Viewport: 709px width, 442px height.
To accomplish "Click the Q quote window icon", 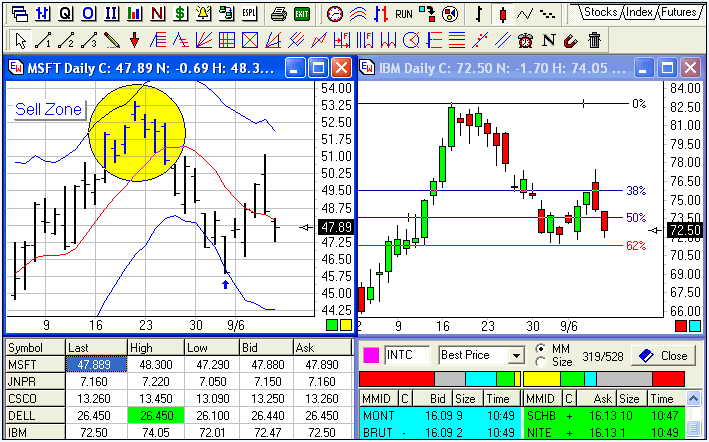I will click(x=65, y=14).
